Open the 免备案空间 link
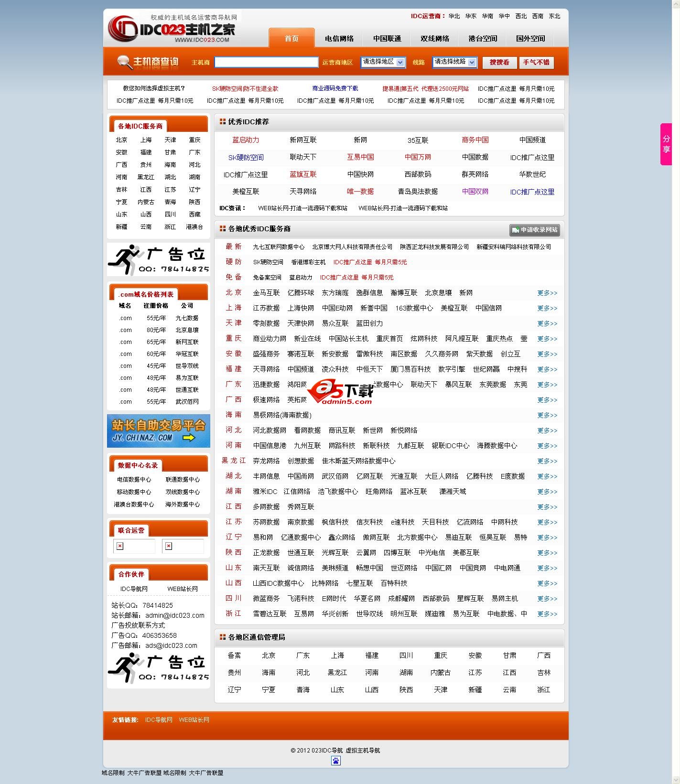The height and width of the screenshot is (784, 680). tap(267, 278)
